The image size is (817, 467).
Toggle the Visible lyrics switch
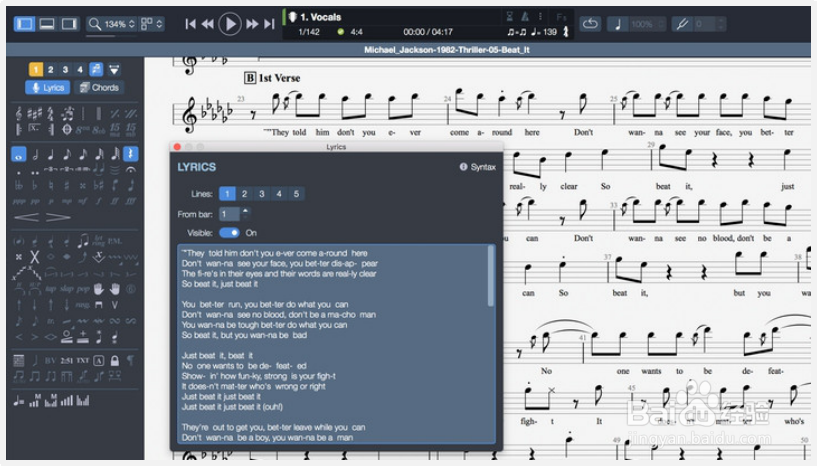(x=229, y=232)
